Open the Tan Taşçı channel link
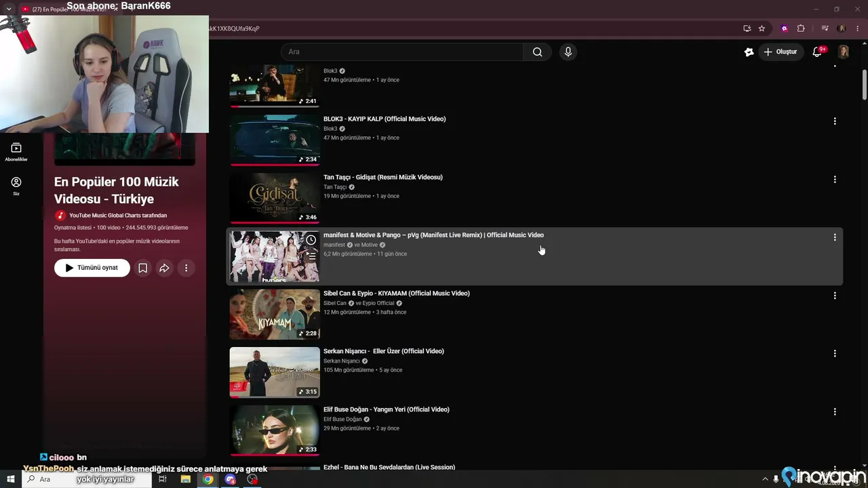Viewport: 868px width, 488px height. click(x=335, y=187)
